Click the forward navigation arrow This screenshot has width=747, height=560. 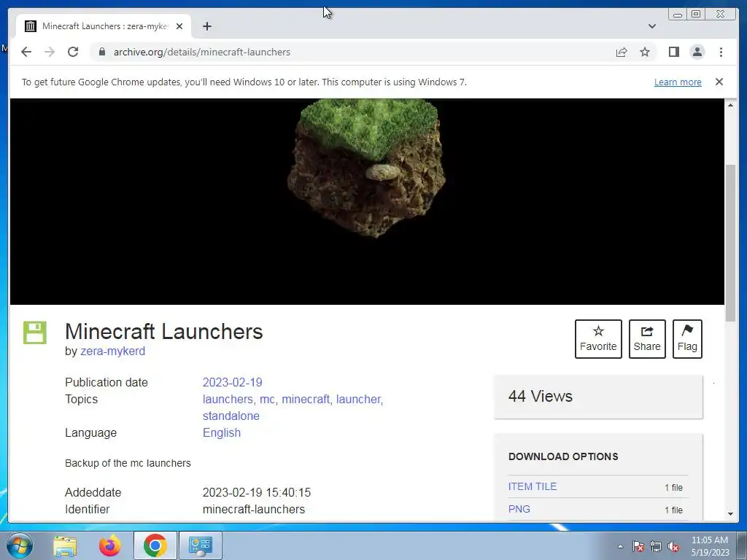[50, 52]
